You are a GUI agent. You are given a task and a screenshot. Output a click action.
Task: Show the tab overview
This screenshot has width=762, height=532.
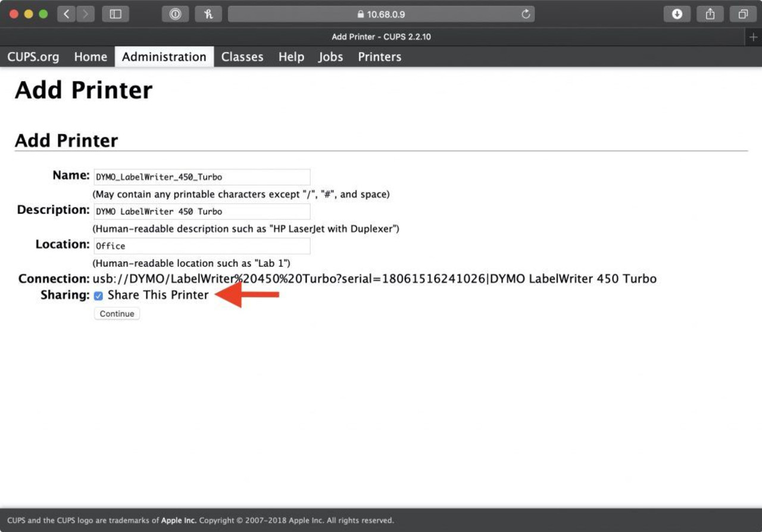coord(743,14)
